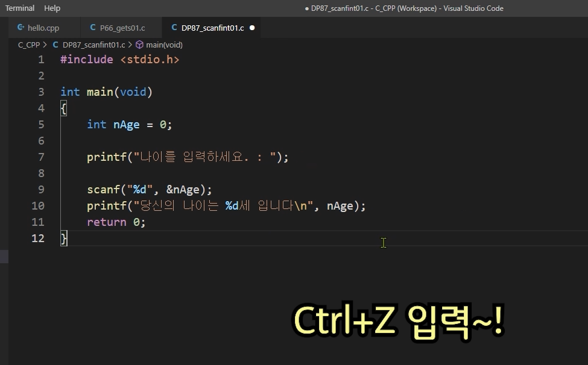The width and height of the screenshot is (588, 365).
Task: Click the cube symbol icon in breadcrumb
Action: pos(139,45)
